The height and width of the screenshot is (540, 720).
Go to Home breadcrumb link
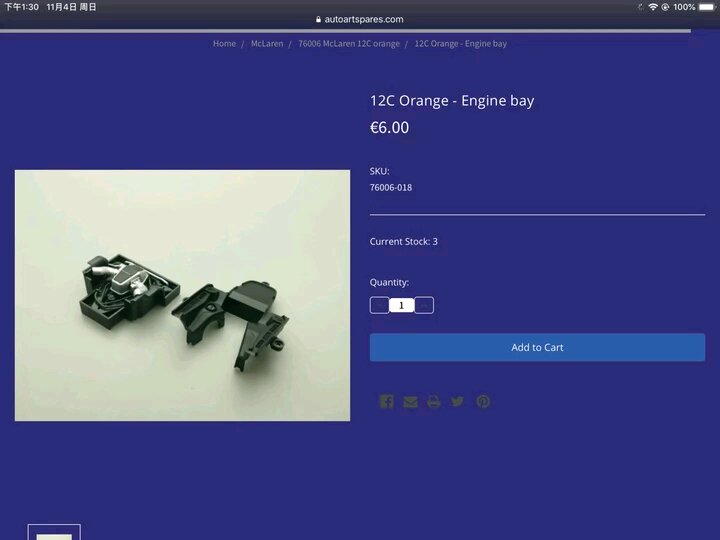[224, 44]
